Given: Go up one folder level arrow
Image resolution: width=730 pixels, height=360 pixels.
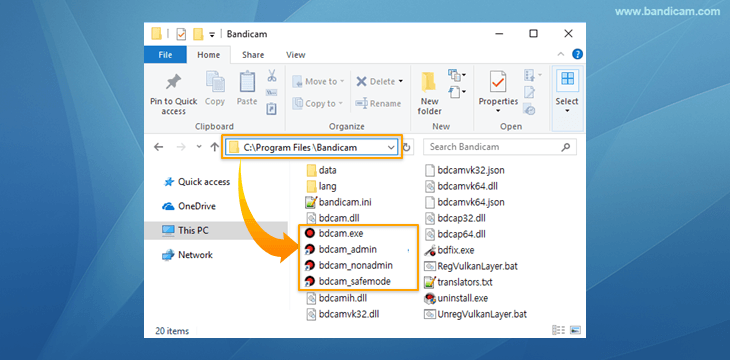Looking at the screenshot, I should [x=214, y=147].
